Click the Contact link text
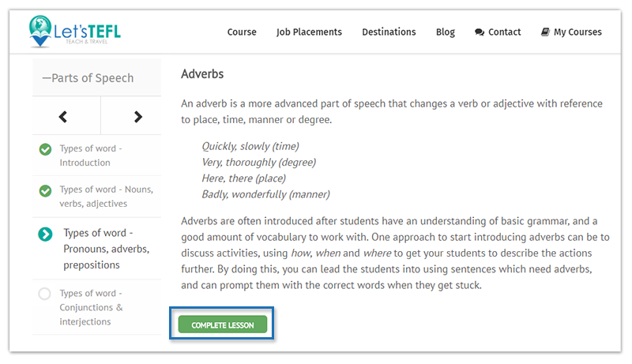This screenshot has height=364, width=632. click(x=505, y=32)
